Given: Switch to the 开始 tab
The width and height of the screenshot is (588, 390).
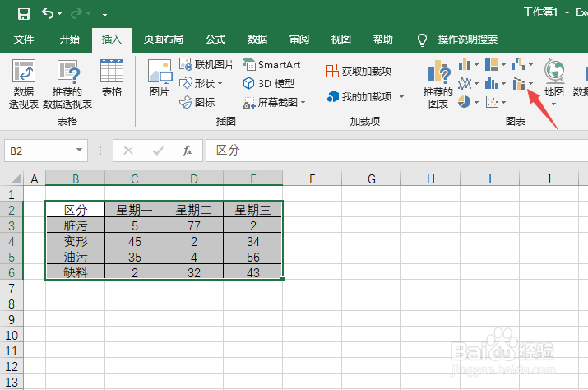Looking at the screenshot, I should pos(69,39).
